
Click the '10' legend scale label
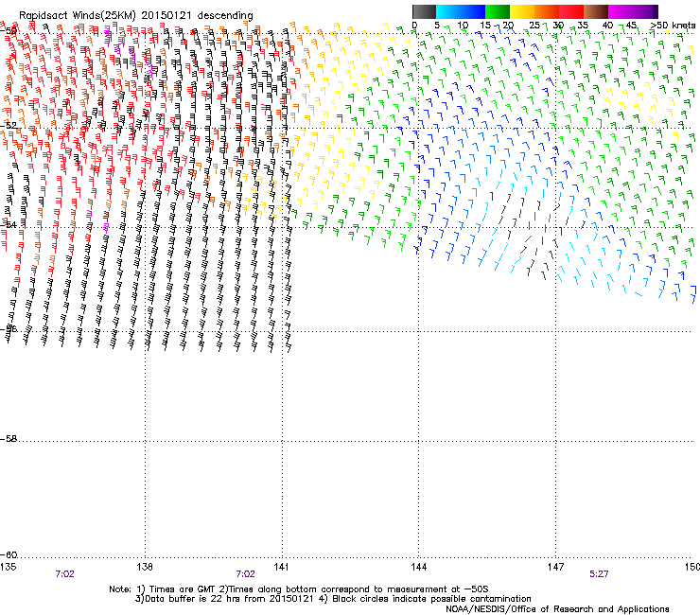click(463, 26)
